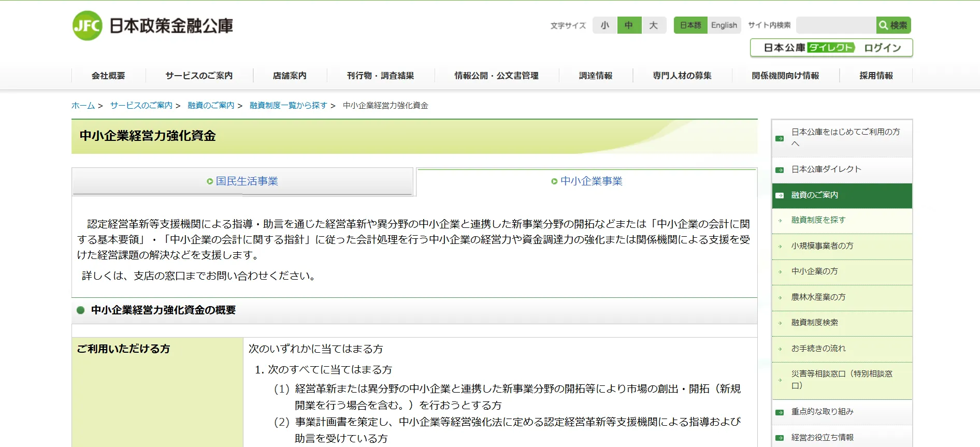Open 災害等相談窓口（特別相談窓口） sidebar link

tap(842, 380)
